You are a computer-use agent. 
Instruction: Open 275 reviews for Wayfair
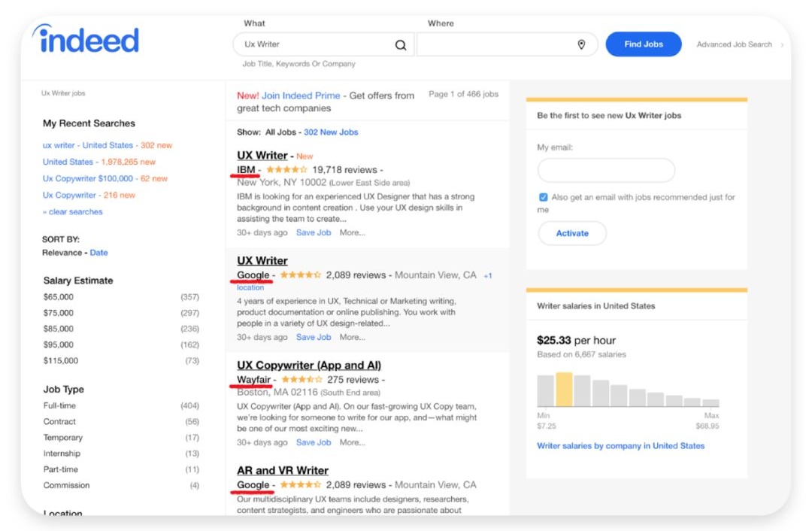[353, 380]
